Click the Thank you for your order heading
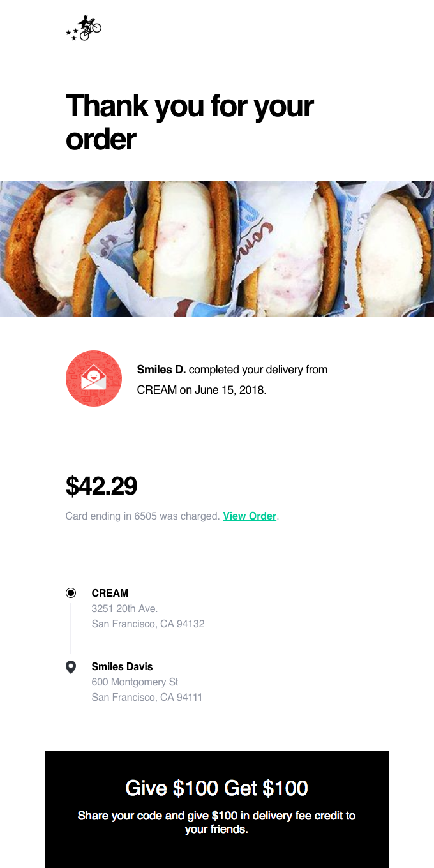 (x=189, y=121)
